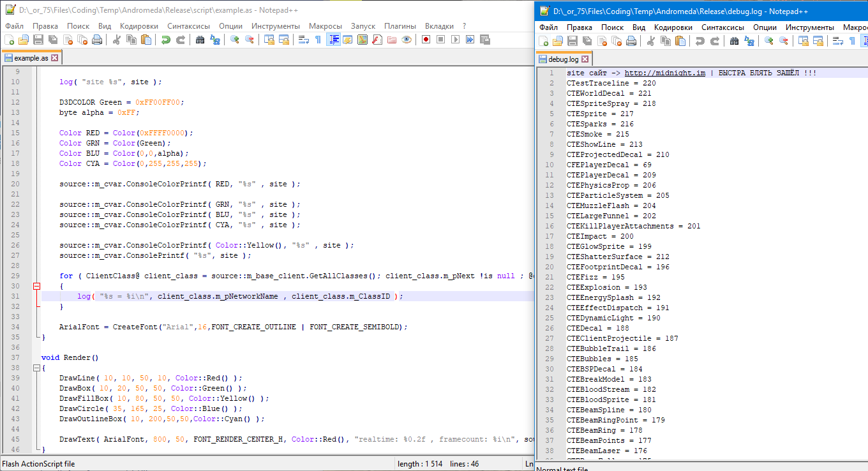Click New file icon in debug.log window
Screen dimensions: 868x471
pos(543,41)
